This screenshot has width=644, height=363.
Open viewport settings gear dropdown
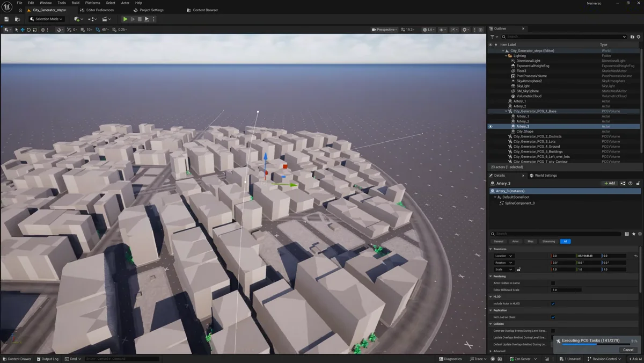(x=466, y=30)
